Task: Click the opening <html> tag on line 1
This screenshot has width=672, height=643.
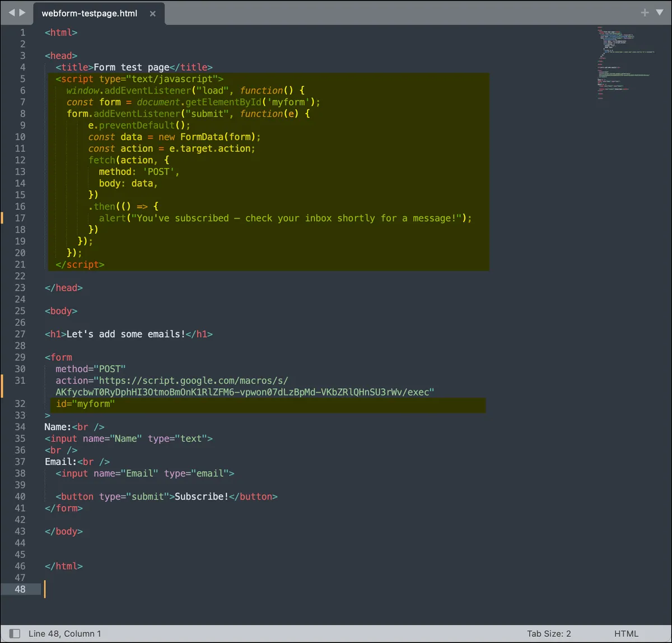Action: (61, 32)
